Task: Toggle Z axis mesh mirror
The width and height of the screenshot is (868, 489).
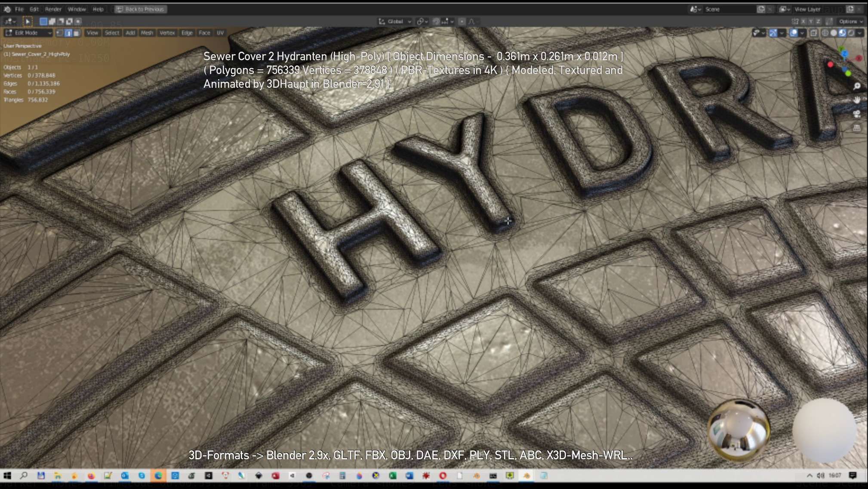Action: pos(819,21)
